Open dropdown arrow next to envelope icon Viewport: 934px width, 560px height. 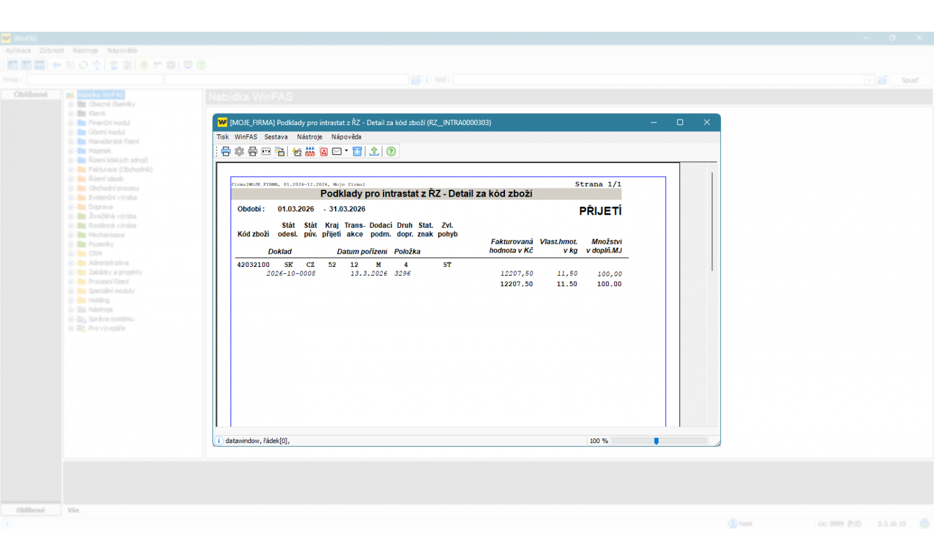pos(346,151)
